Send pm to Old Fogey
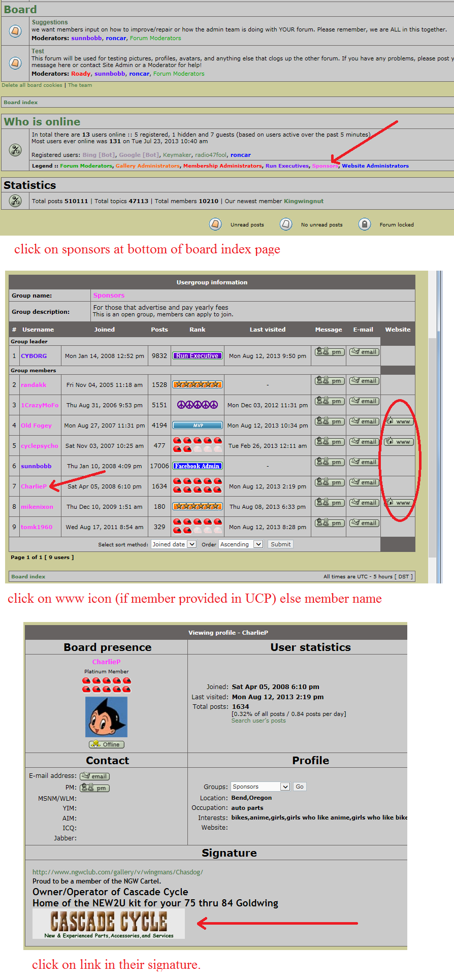Screen dimensions: 454x980 click(x=330, y=421)
